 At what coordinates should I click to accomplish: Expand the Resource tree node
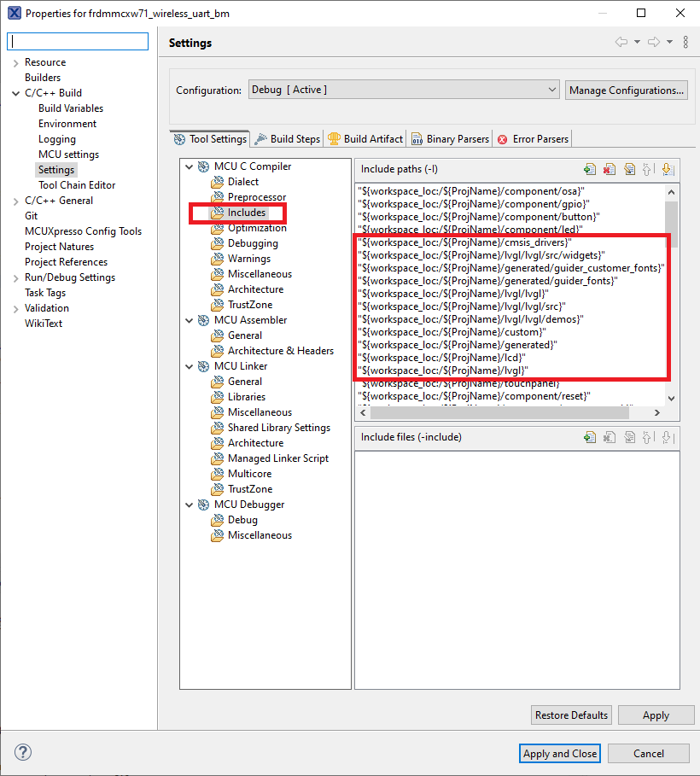coord(15,63)
